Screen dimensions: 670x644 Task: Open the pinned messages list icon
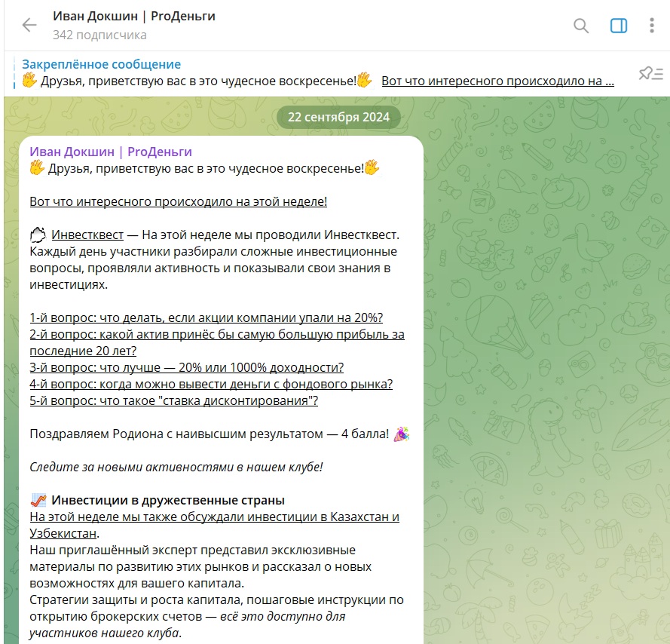650,74
